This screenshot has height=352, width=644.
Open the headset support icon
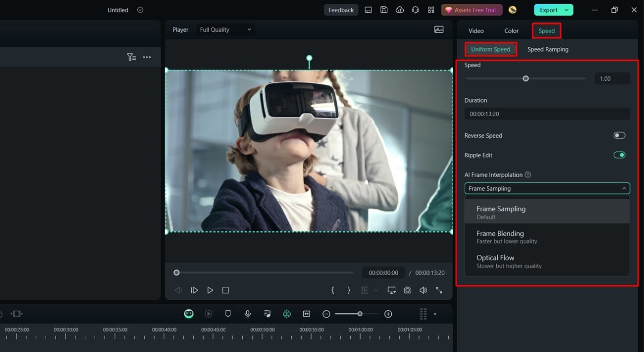coord(415,10)
